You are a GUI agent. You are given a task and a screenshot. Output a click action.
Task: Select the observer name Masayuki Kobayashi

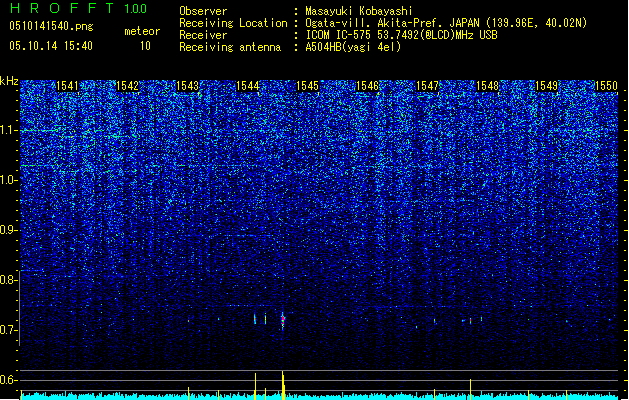pyautogui.click(x=359, y=11)
